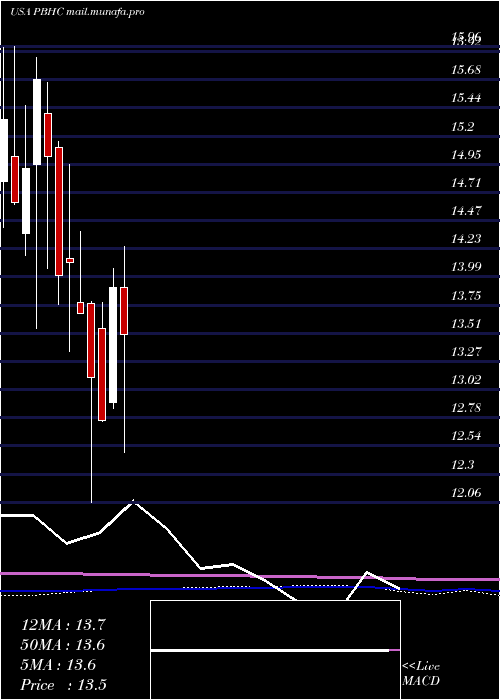Click the 'Price : 13.5' readout

coord(63,685)
